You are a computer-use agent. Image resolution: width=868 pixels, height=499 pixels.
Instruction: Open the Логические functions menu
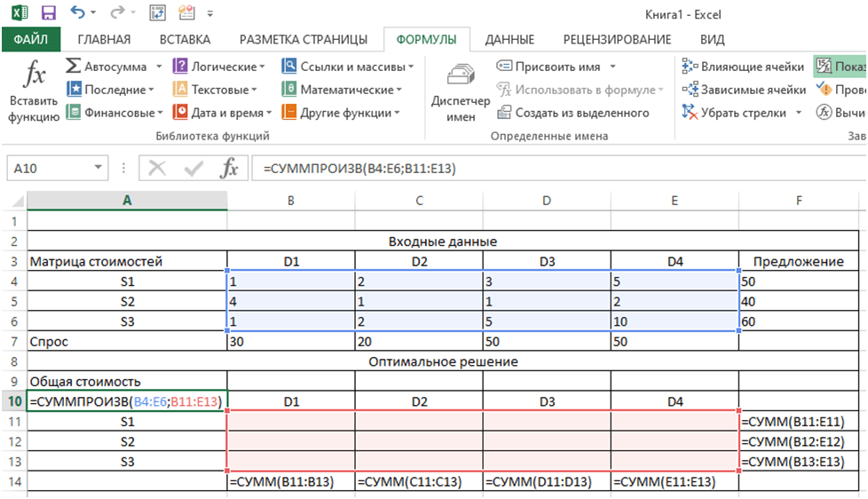(218, 67)
